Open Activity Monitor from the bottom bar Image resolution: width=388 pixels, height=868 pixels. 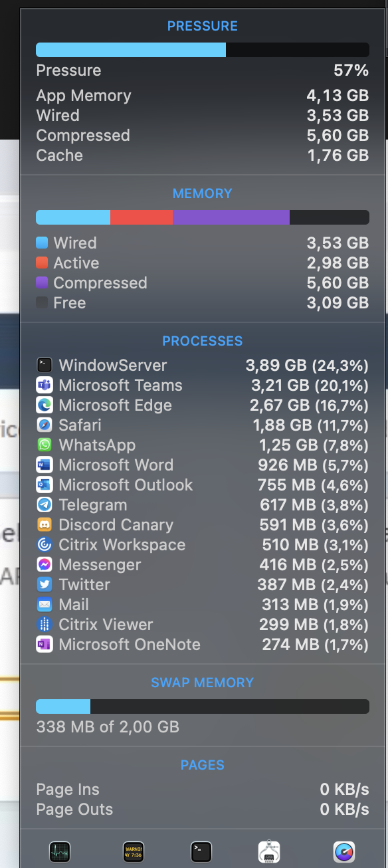point(60,851)
